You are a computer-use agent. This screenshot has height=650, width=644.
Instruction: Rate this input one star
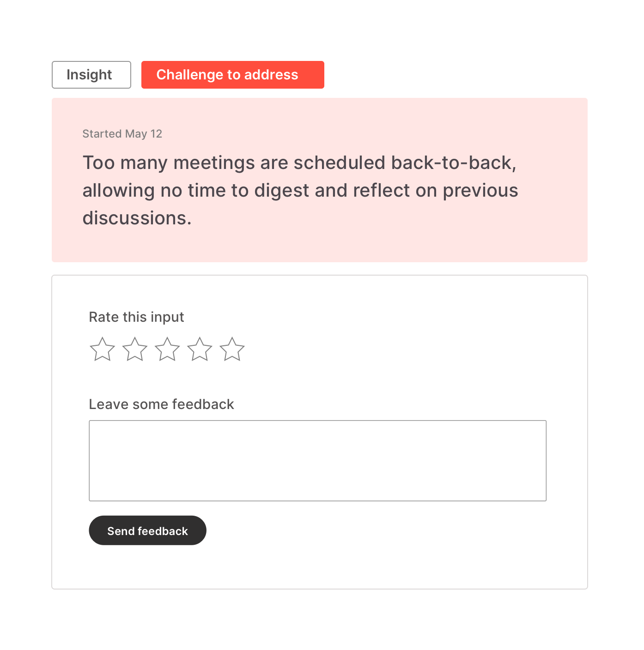click(102, 349)
